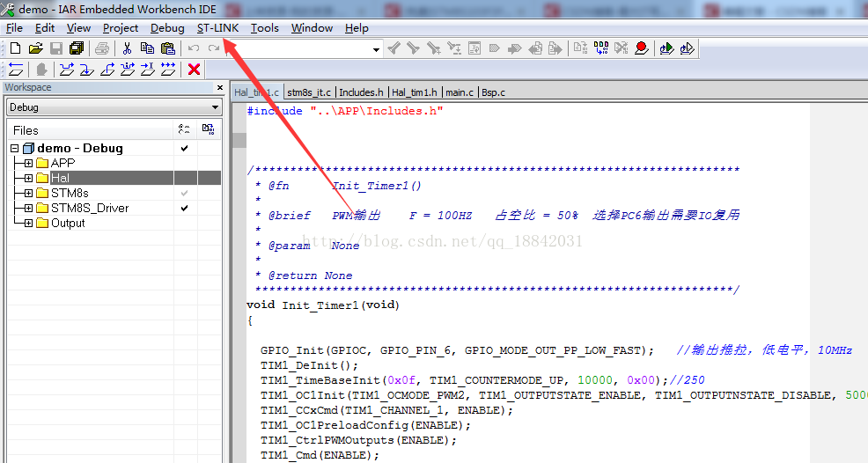
Task: Click the Navigate Forward icon
Action: [x=555, y=48]
